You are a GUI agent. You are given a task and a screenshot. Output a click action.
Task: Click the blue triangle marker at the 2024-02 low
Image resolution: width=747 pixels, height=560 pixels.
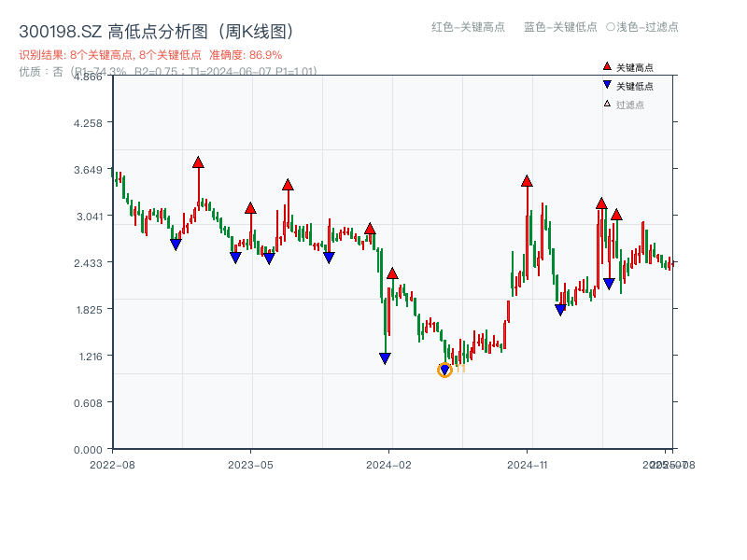pyautogui.click(x=384, y=357)
